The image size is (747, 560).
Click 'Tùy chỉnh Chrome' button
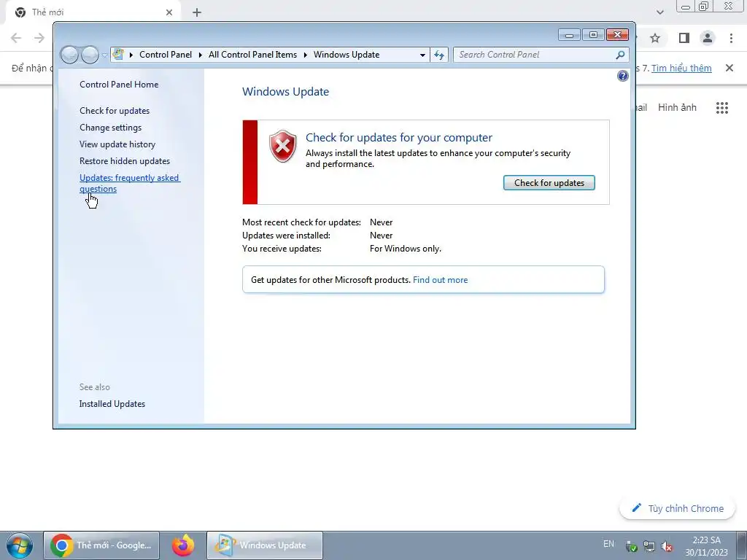pyautogui.click(x=677, y=508)
